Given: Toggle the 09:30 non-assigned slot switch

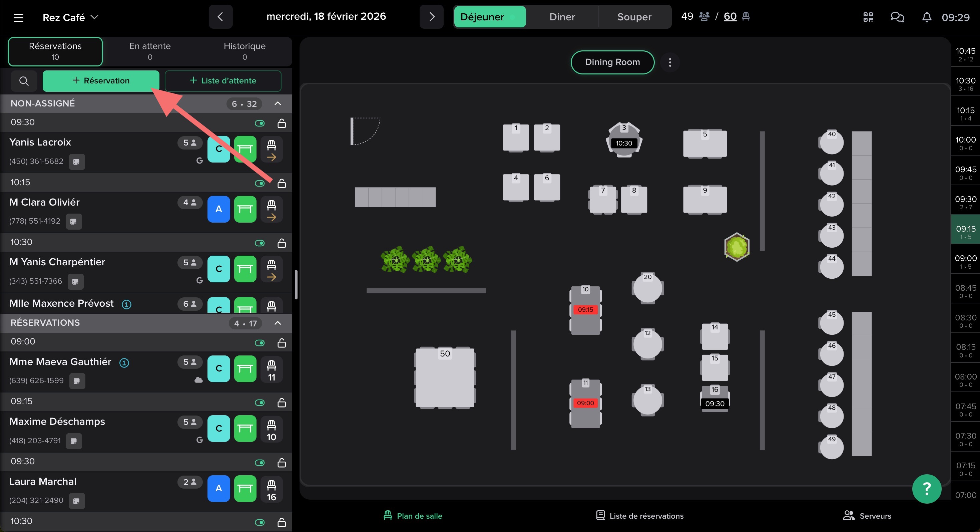Looking at the screenshot, I should point(260,123).
